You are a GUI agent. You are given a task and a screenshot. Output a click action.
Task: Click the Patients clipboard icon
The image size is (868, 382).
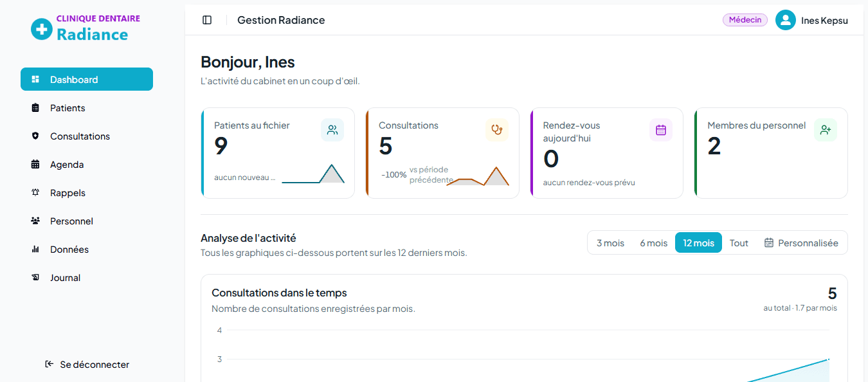click(x=35, y=107)
